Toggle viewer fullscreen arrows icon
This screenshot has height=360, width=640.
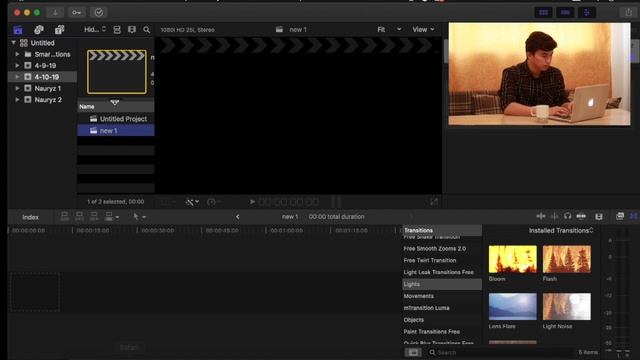pyautogui.click(x=434, y=202)
